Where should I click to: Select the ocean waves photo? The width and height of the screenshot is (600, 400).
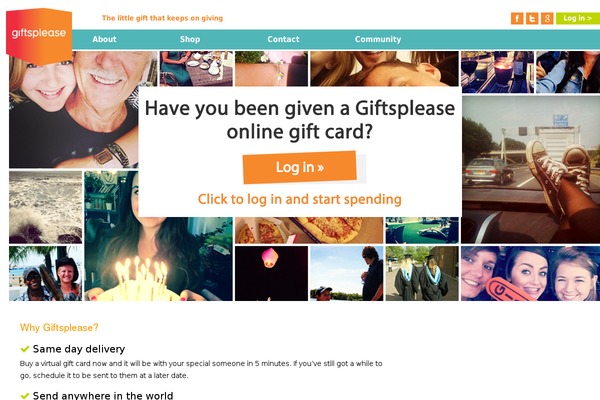click(46, 207)
